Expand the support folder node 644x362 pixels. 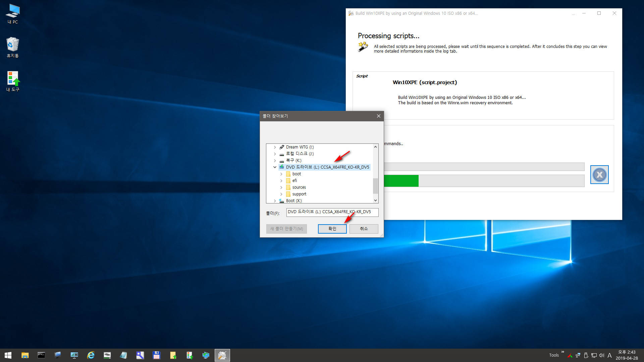(x=281, y=194)
